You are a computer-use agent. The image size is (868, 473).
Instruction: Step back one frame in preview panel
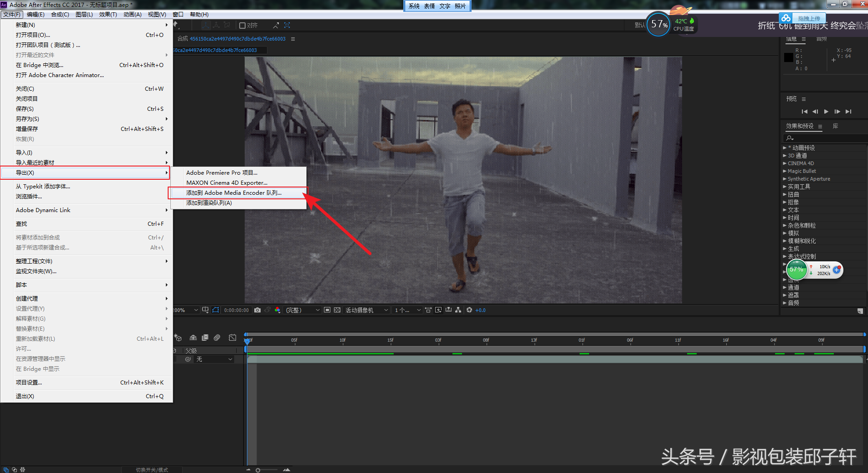[815, 112]
